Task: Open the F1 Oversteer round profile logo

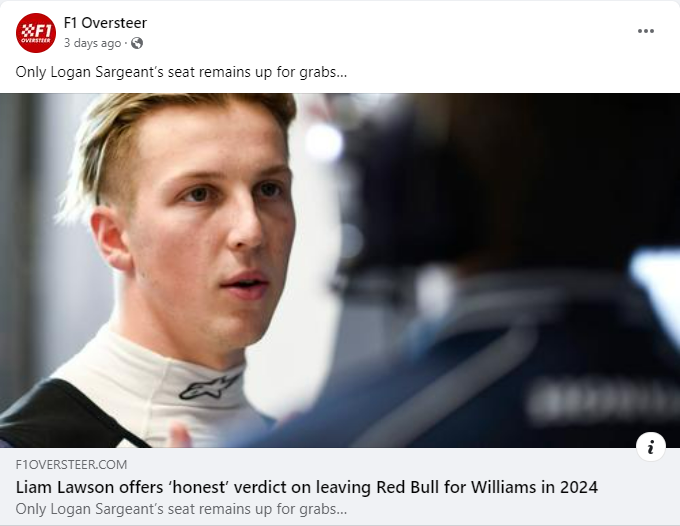Action: click(36, 33)
